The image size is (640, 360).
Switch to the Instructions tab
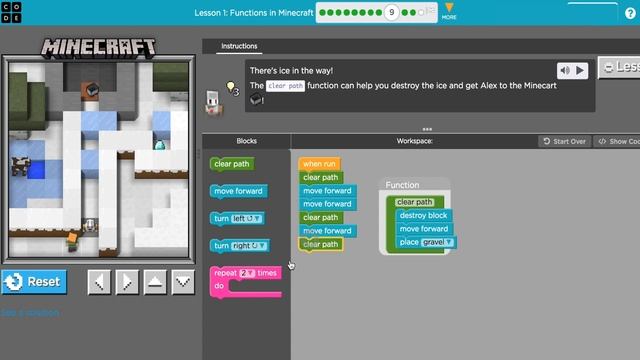click(239, 46)
